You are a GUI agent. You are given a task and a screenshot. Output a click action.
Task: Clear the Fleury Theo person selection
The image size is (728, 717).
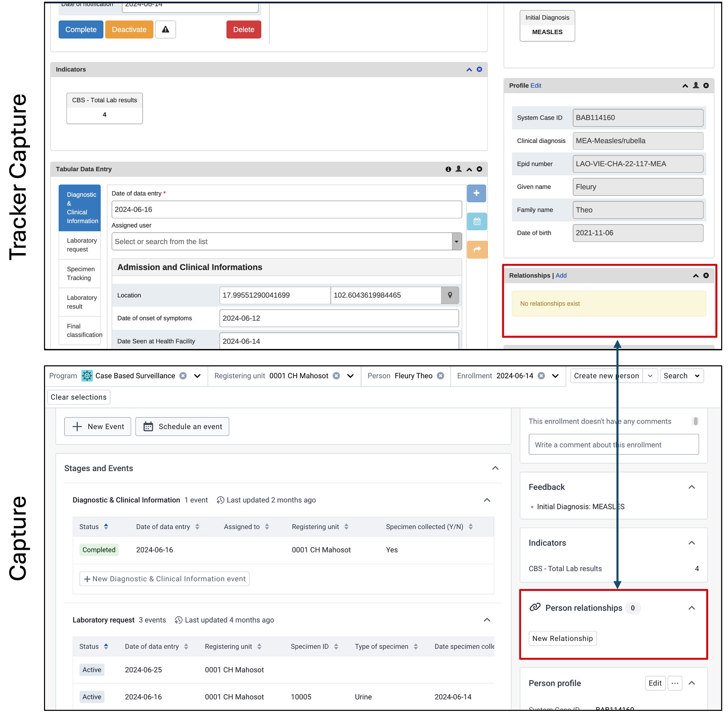[x=440, y=376]
